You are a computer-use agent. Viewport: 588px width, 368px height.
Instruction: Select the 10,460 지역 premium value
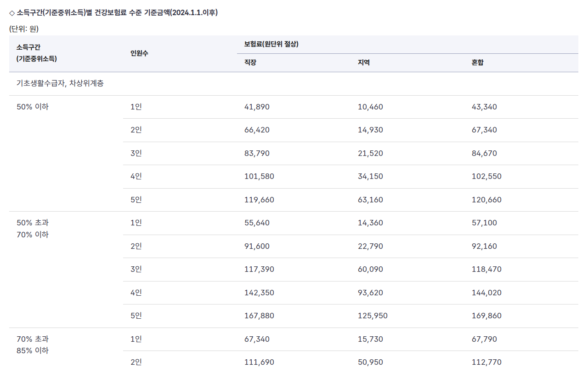[x=370, y=107]
